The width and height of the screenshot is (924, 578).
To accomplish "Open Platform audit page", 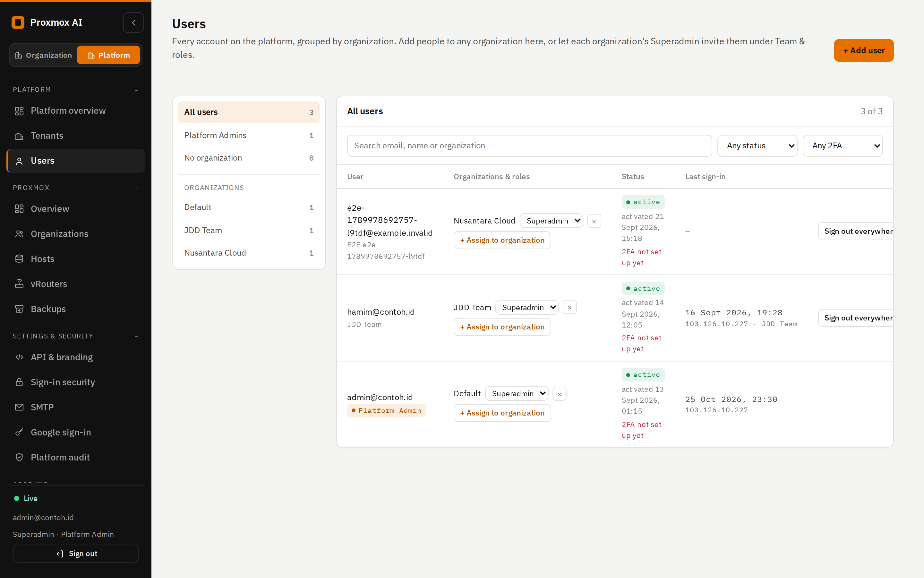I will click(x=76, y=457).
